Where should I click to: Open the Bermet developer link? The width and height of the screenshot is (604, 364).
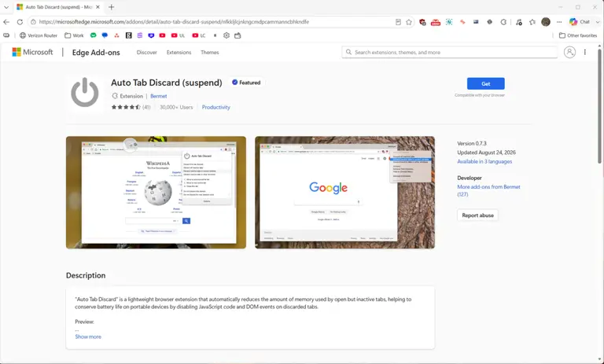pyautogui.click(x=159, y=96)
